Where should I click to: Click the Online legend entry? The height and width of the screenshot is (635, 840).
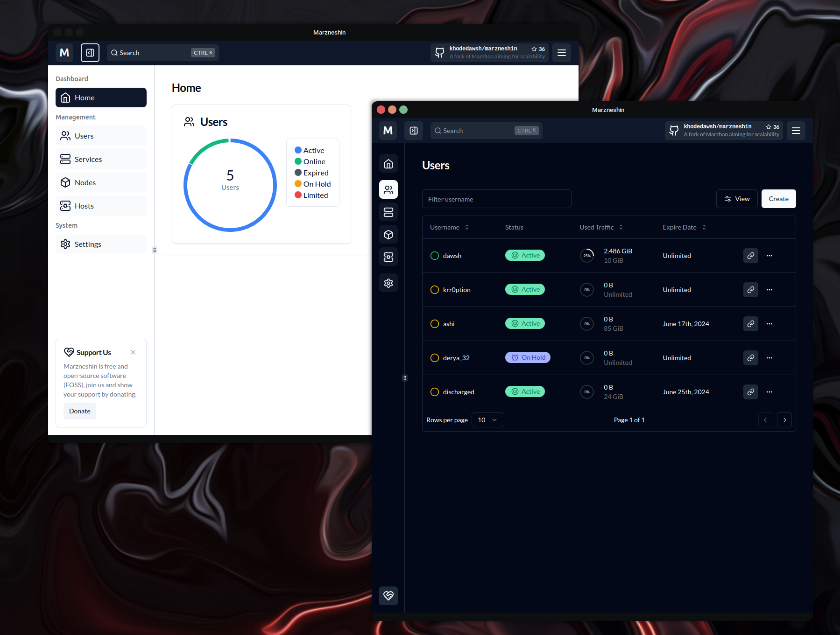(x=310, y=161)
